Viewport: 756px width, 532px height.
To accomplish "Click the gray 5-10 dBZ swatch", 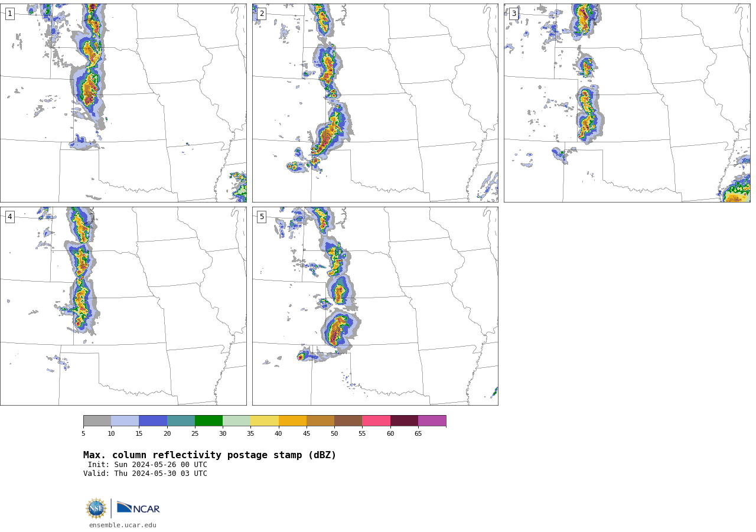I will [x=97, y=420].
